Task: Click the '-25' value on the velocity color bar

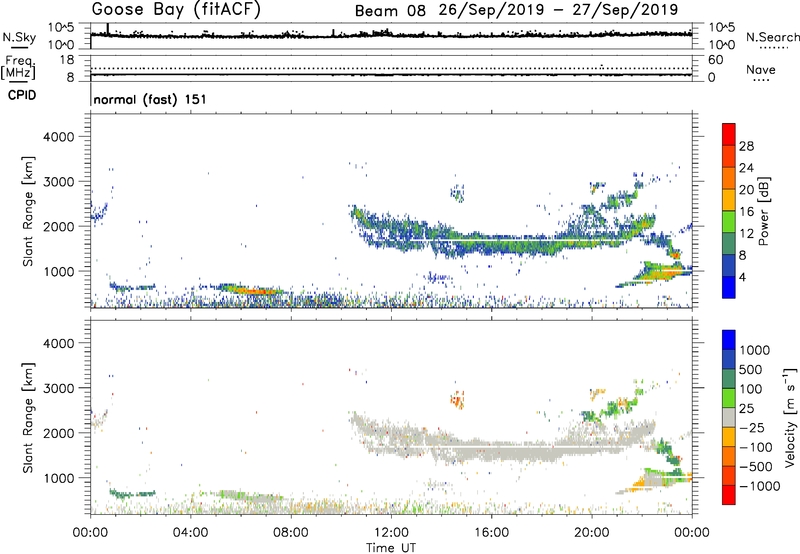Action: [751, 427]
